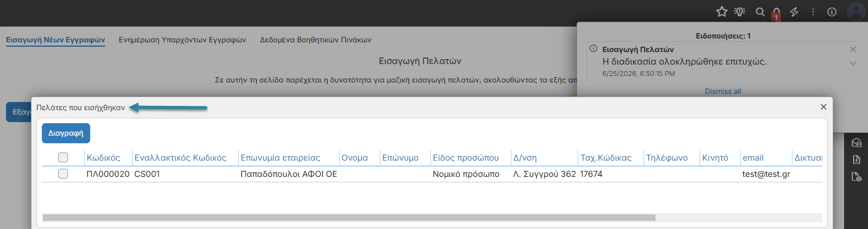Viewport: 868px width, 229px height.
Task: Expand the notification details chevron
Action: (x=853, y=63)
